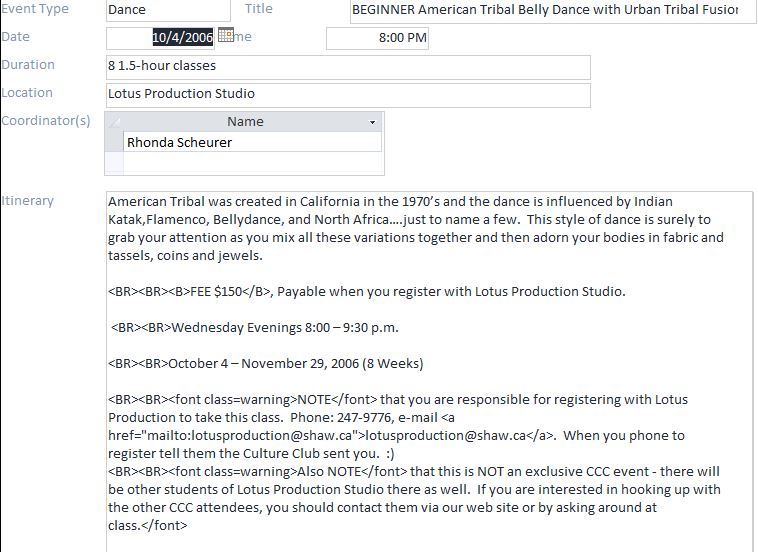Image resolution: width=758 pixels, height=552 pixels.
Task: Select the Rhonda Scheurer coordinator cell
Action: (x=250, y=143)
